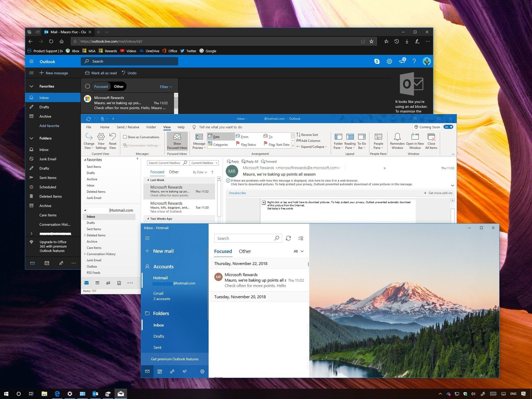
Task: Select the Show Focused Inbox ribbon icon
Action: pos(177,140)
